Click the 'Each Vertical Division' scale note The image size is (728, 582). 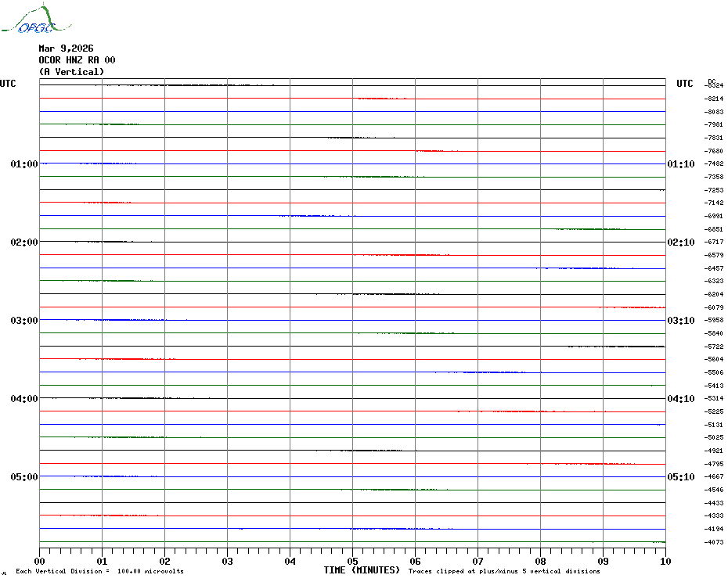pos(99,571)
